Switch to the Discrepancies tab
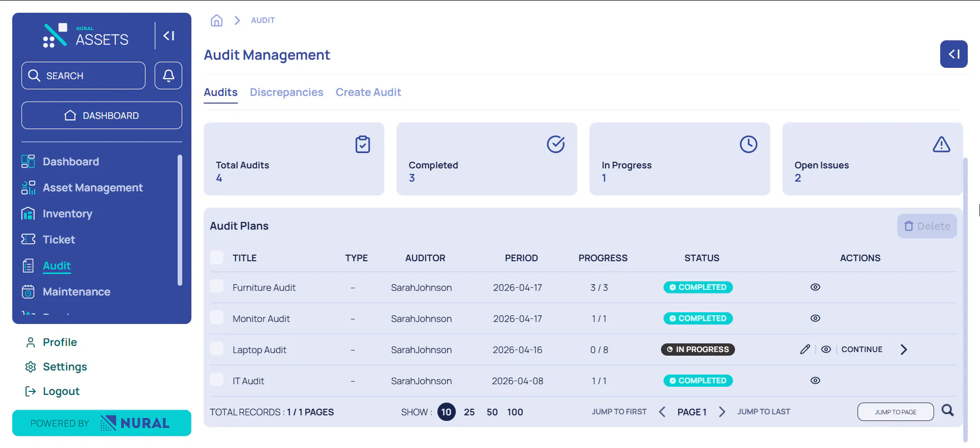Image resolution: width=980 pixels, height=448 pixels. point(286,92)
